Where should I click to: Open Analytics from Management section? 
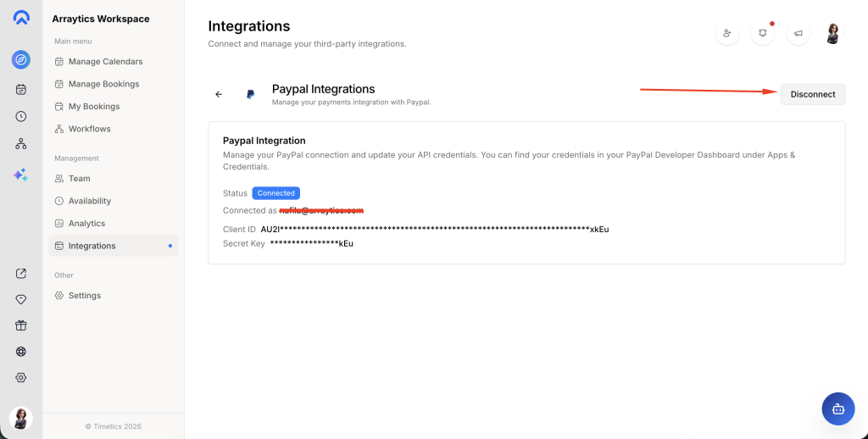pos(86,224)
